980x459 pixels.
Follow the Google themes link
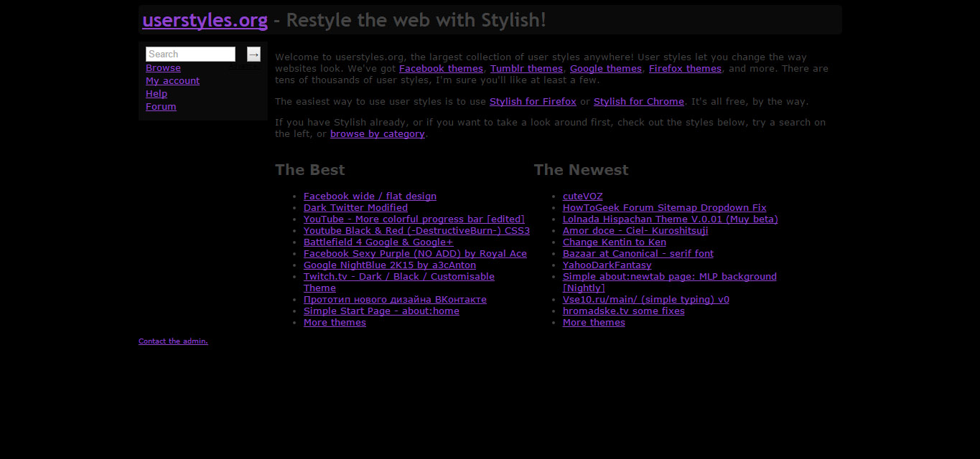[606, 69]
